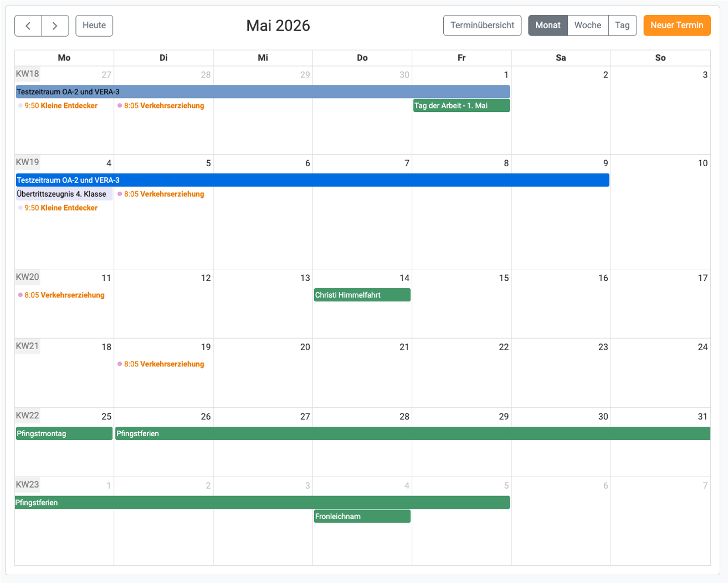Screen dimensions: 728x583
Task: Open Pfingstmontag event on May 25
Action: click(64, 433)
